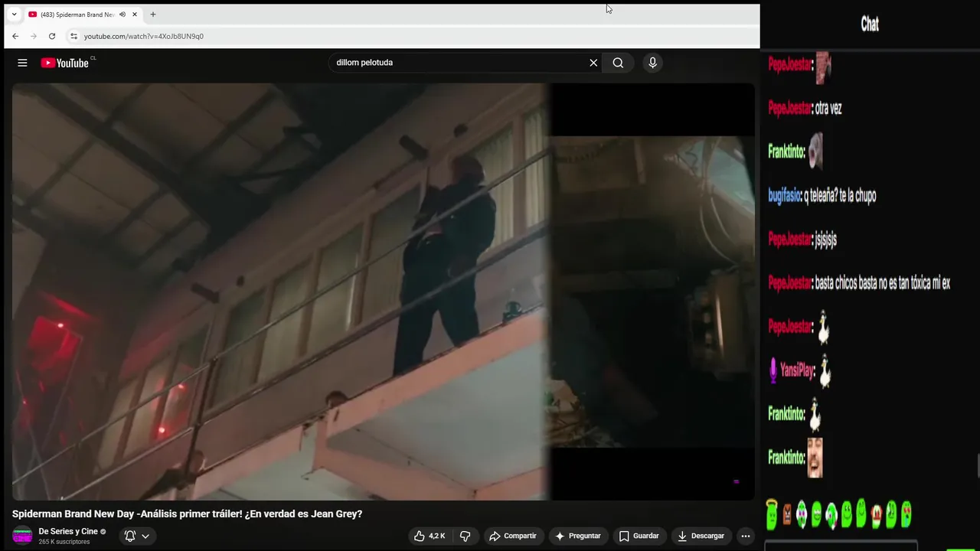Click YansiPlay's goose emote
Screen dimensions: 980x551
825,371
